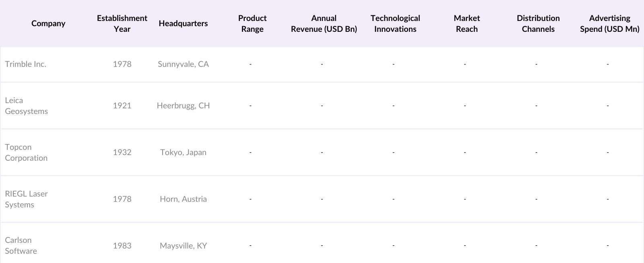
Task: Select the Product Range column header
Action: [252, 23]
